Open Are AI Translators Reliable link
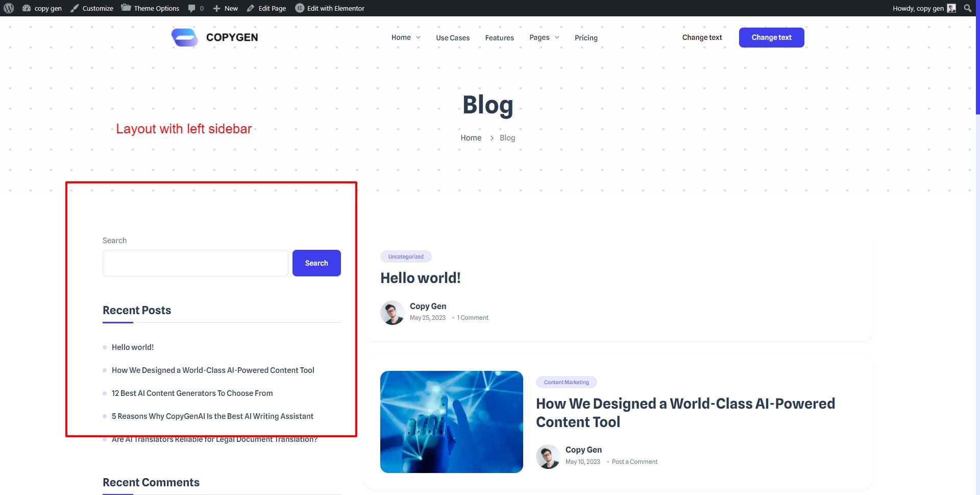This screenshot has width=980, height=495. (x=214, y=439)
